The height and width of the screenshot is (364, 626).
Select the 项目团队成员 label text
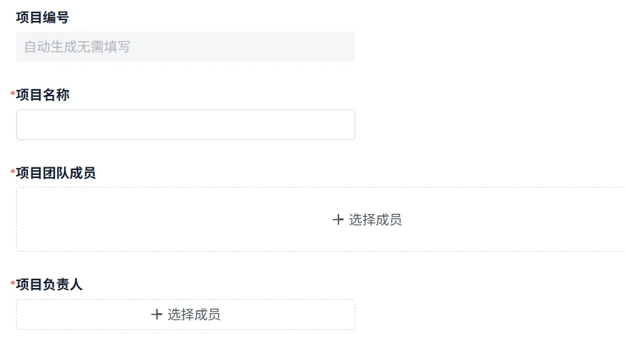tap(56, 173)
